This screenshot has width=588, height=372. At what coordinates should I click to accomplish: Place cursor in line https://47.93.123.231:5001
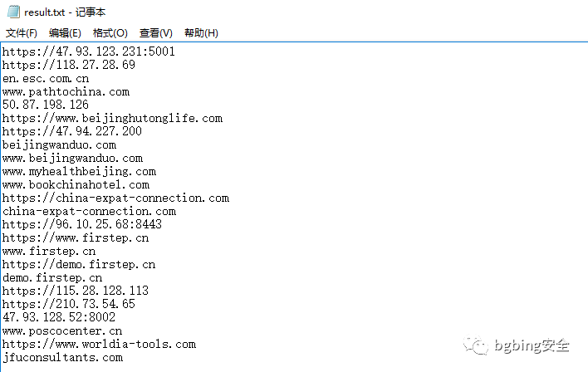click(89, 51)
